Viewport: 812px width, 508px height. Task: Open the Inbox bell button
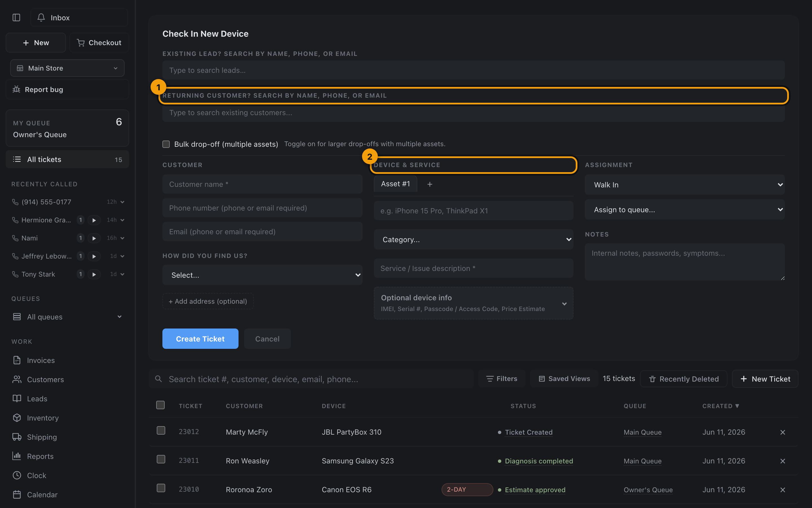pyautogui.click(x=79, y=17)
